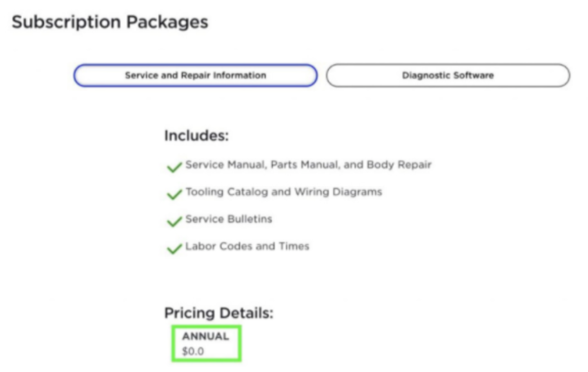
Task: Click the ANNUAL label in pricing box
Action: click(205, 336)
